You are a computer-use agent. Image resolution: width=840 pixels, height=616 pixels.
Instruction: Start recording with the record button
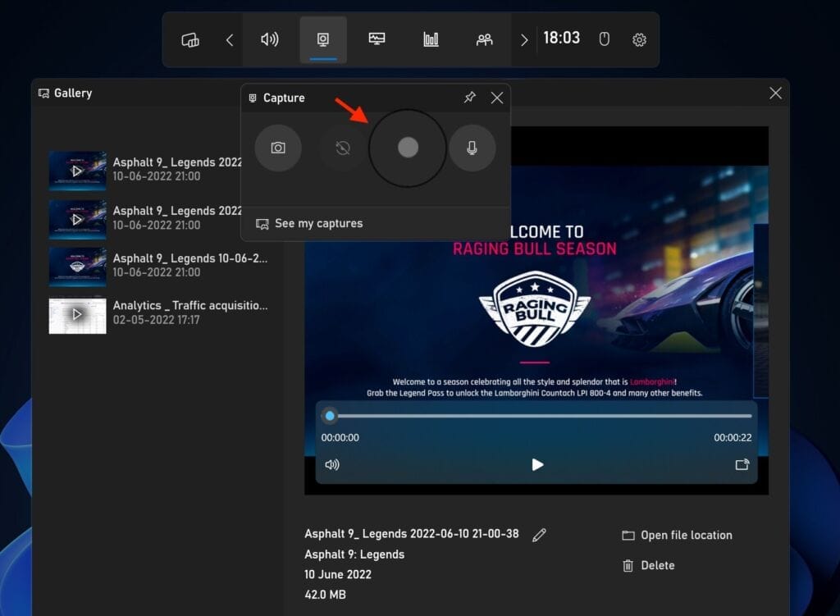(408, 148)
